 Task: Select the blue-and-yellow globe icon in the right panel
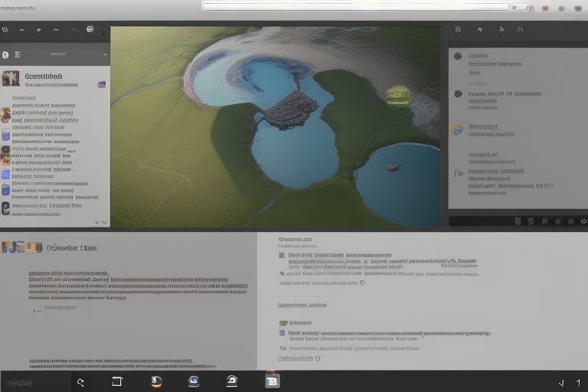coord(457,129)
